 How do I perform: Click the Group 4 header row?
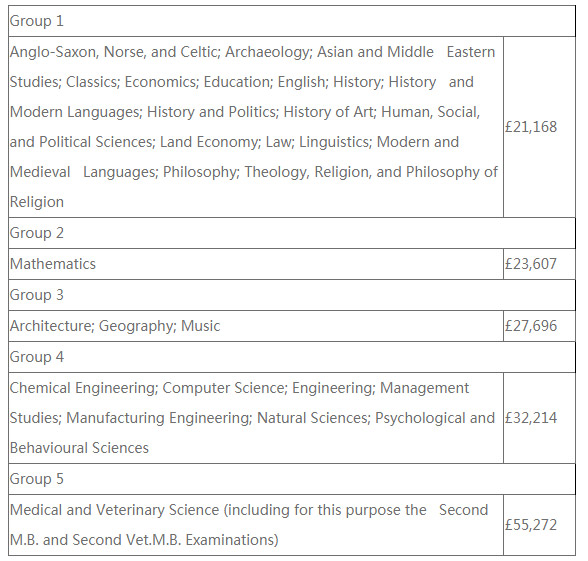(292, 357)
